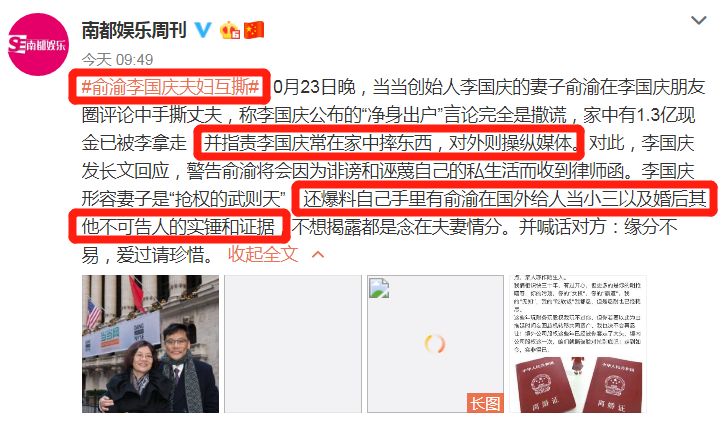
Task: Click the crown membership badge icon
Action: (230, 30)
